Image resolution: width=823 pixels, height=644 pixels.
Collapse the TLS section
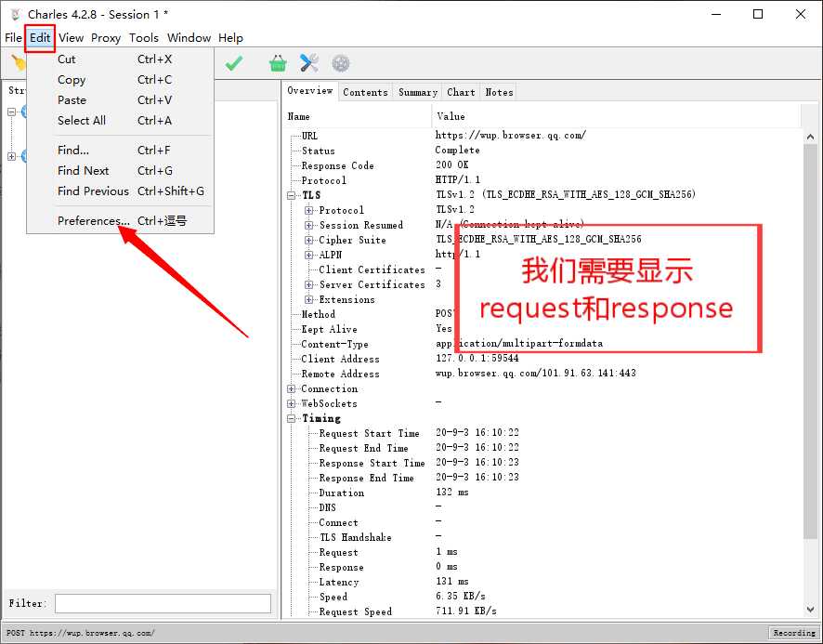tap(292, 195)
